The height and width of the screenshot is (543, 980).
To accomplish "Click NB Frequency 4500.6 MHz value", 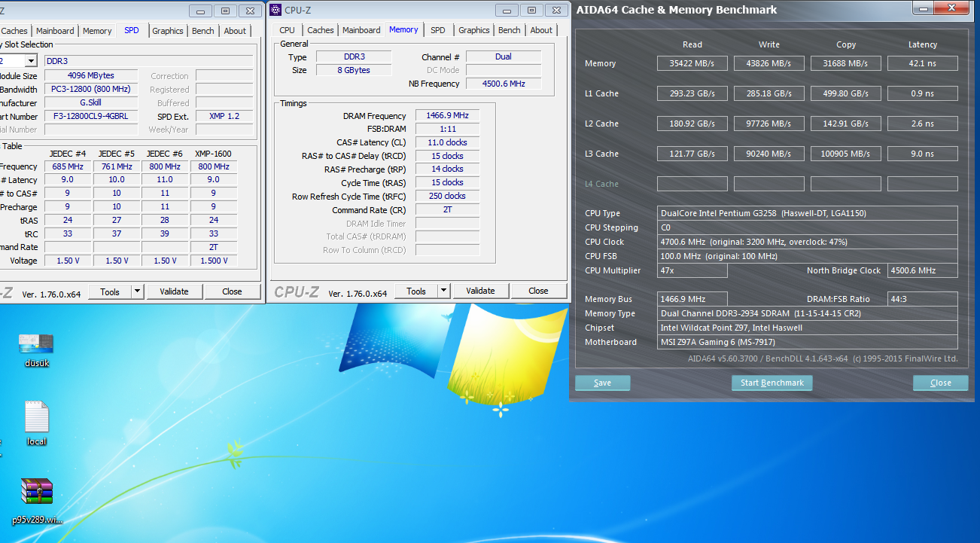I will tap(504, 84).
